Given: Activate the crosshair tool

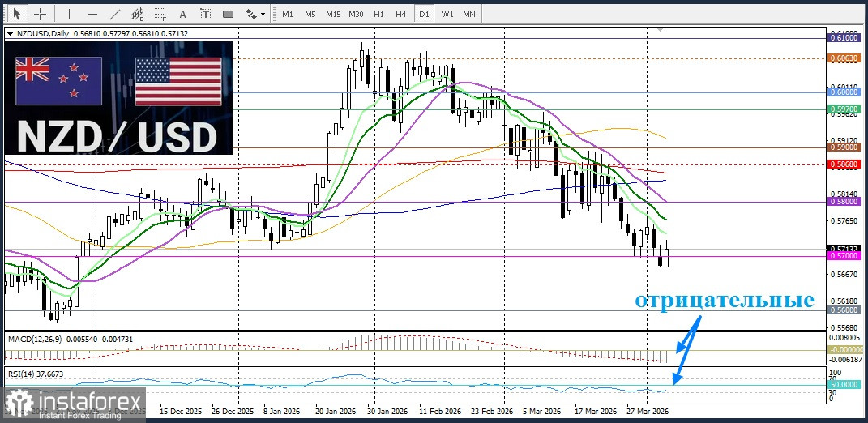Looking at the screenshot, I should 40,14.
